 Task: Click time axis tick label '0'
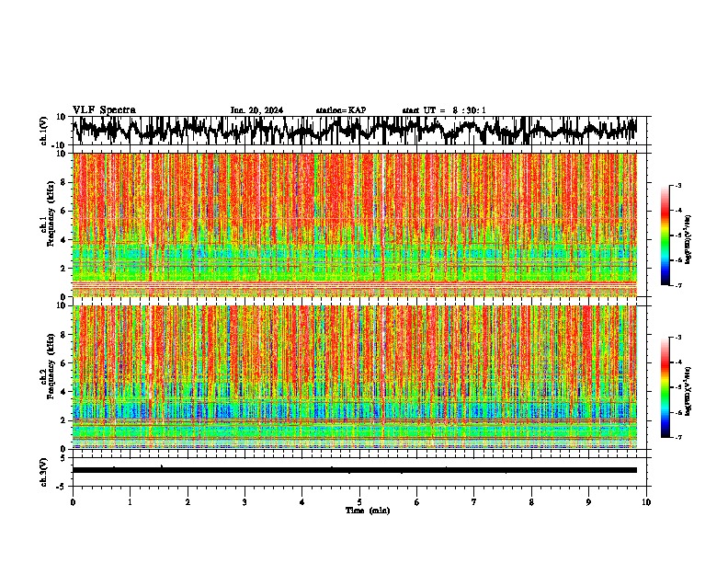pyautogui.click(x=73, y=502)
